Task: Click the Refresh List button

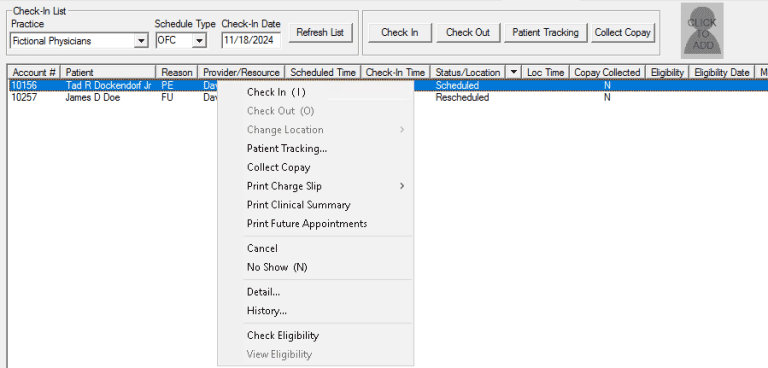Action: tap(320, 33)
